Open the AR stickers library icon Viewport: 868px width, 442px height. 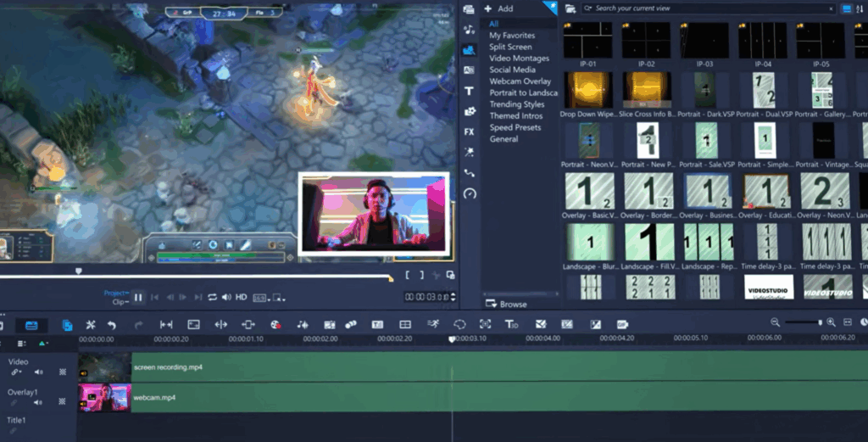469,152
